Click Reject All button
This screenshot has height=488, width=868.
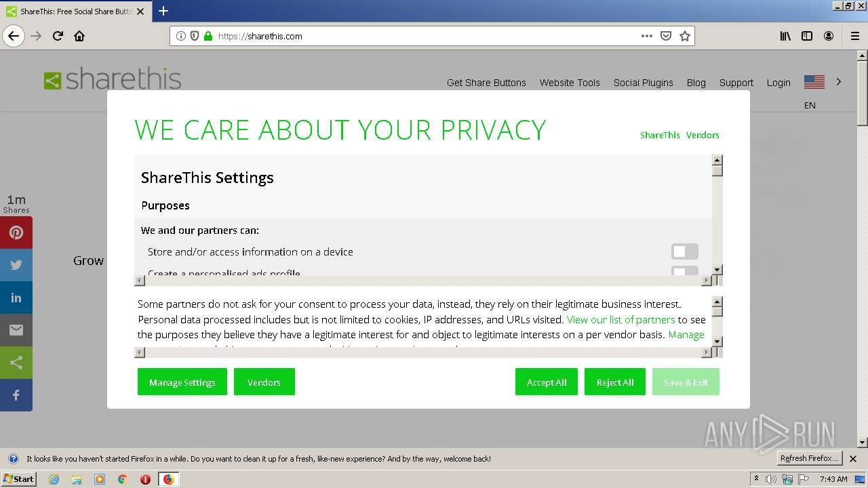[x=615, y=382]
